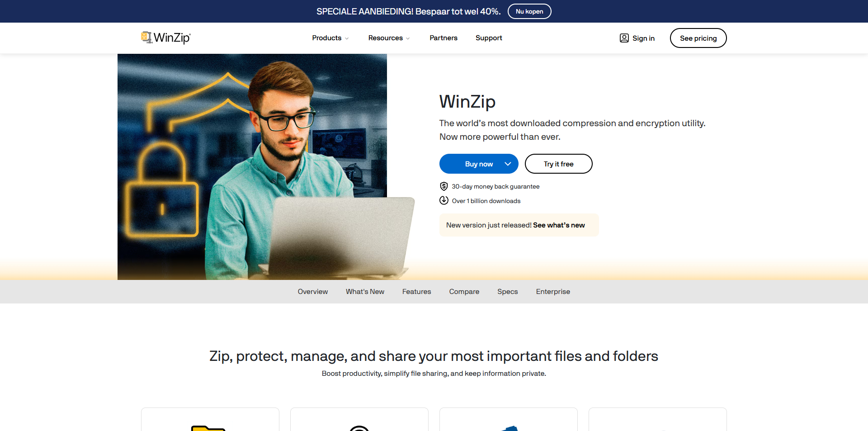The width and height of the screenshot is (868, 431).
Task: Click the downloads arrow icon
Action: tap(443, 200)
